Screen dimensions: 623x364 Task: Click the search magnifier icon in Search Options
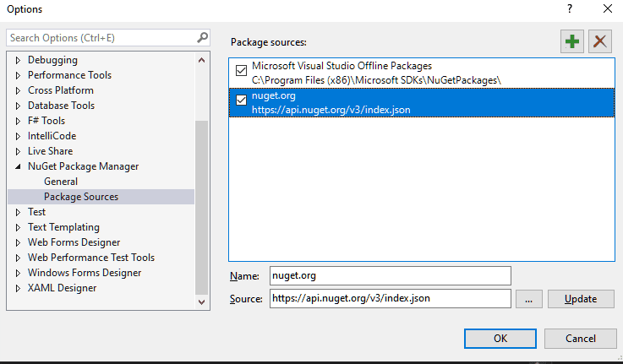(x=202, y=38)
